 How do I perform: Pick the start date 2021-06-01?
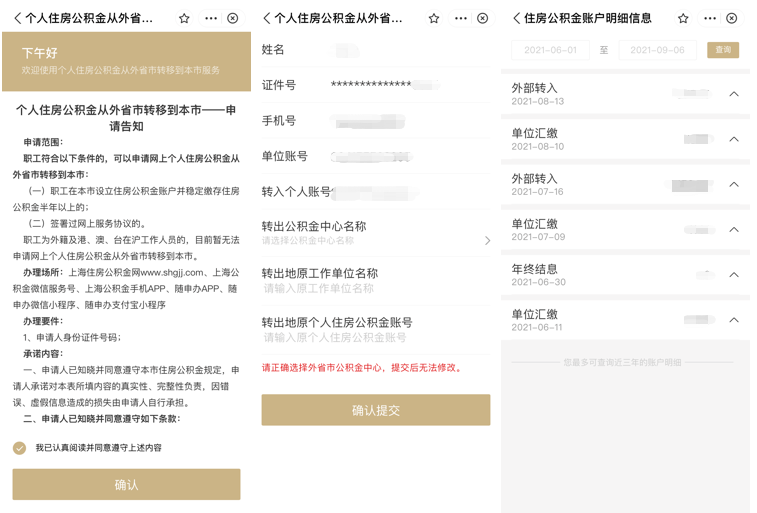click(550, 50)
